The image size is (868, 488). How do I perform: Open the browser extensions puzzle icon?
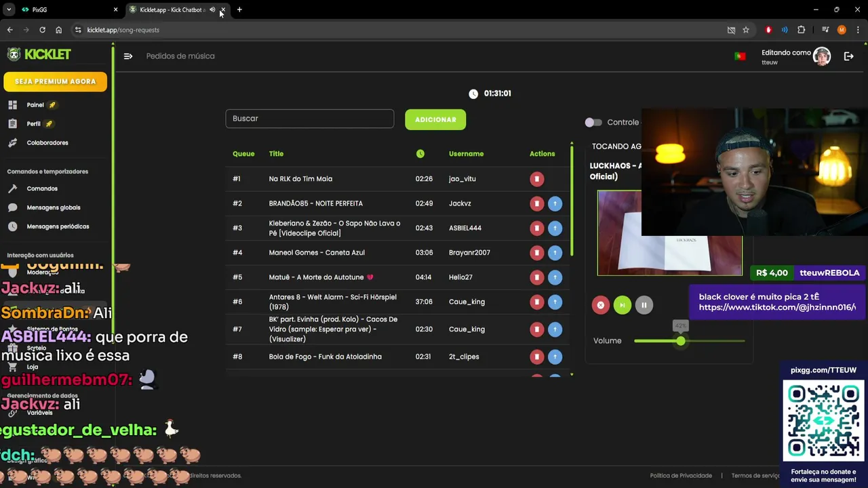pyautogui.click(x=802, y=30)
